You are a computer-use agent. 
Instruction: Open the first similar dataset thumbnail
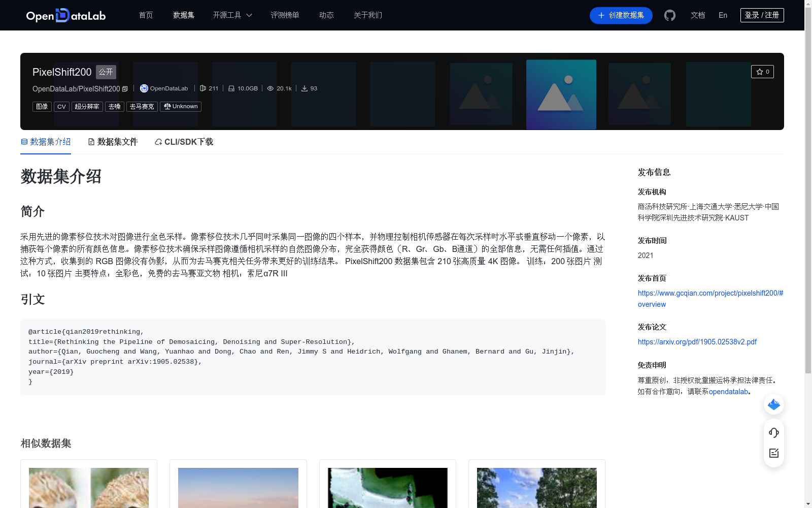coord(89,488)
